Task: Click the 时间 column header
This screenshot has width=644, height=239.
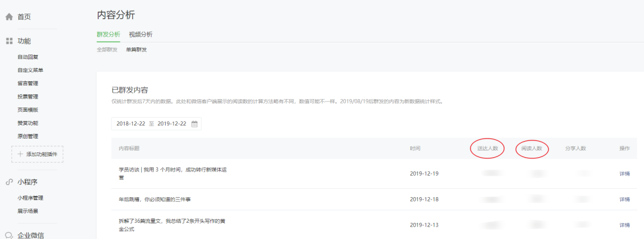Action: (415, 149)
